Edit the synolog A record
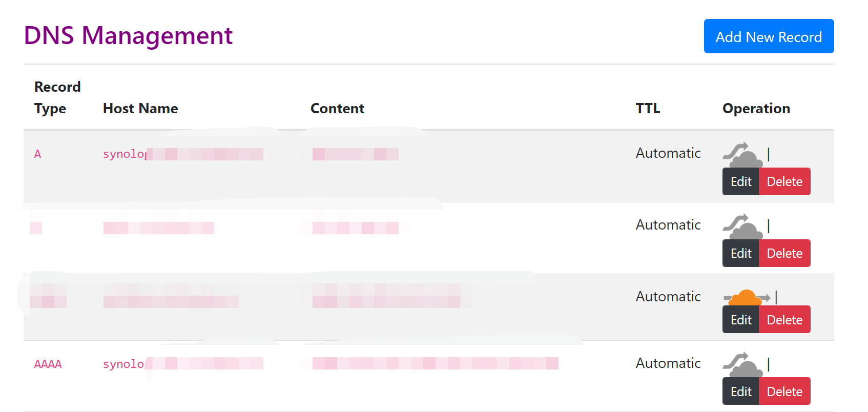 [741, 181]
